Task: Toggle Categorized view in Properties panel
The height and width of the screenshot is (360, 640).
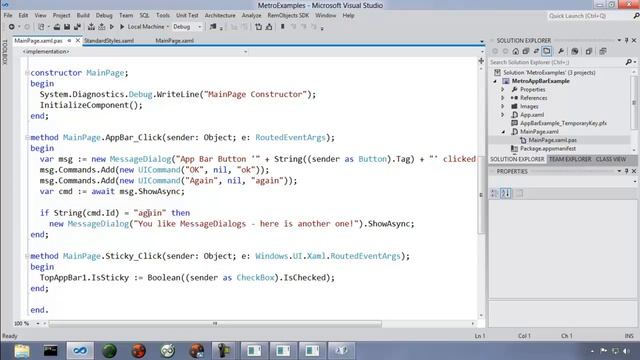Action: [494, 193]
